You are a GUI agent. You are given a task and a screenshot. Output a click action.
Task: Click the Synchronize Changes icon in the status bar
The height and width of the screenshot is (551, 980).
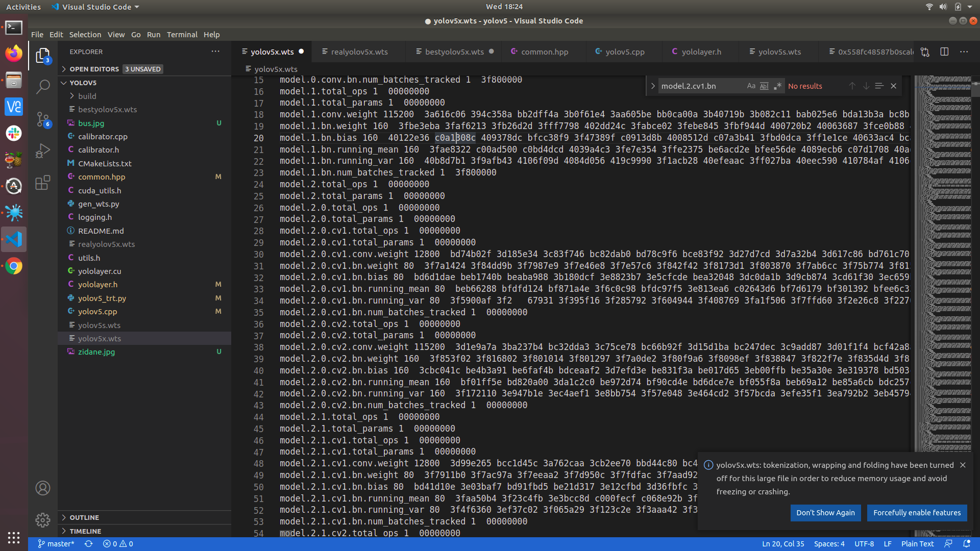pyautogui.click(x=88, y=544)
